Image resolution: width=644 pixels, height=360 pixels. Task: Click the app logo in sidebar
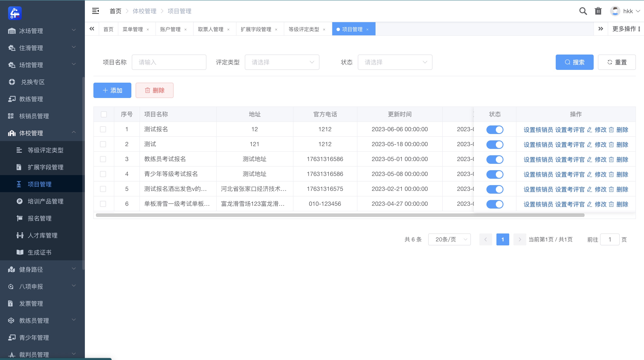15,13
